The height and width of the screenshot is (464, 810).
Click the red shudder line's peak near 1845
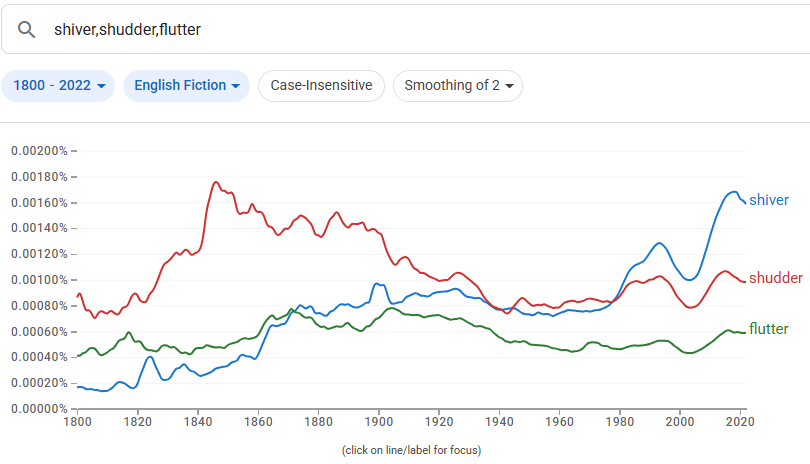pyautogui.click(x=215, y=182)
